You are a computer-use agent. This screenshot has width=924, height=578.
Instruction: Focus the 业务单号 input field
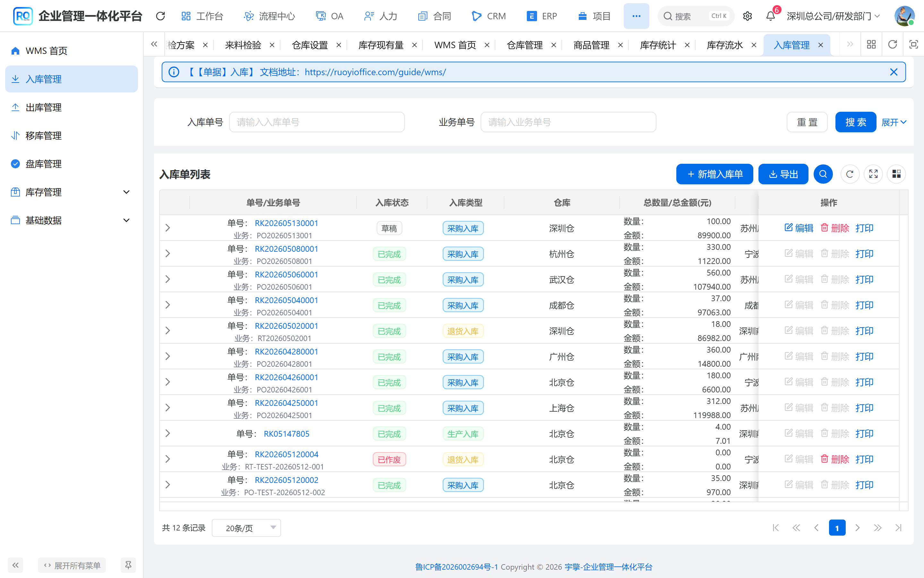pos(568,122)
